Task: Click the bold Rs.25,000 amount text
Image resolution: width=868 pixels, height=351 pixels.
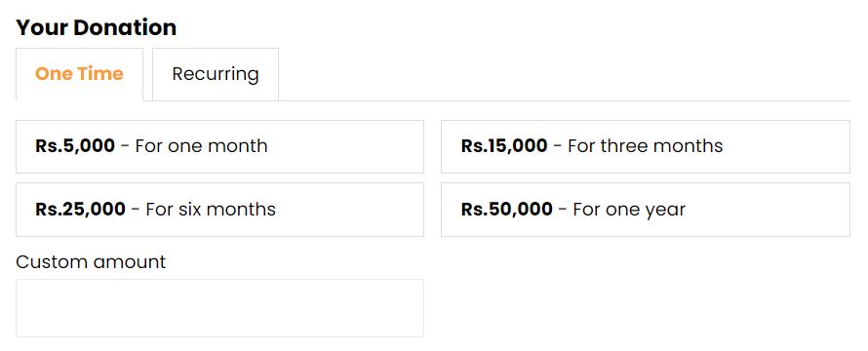Action: [x=81, y=210]
